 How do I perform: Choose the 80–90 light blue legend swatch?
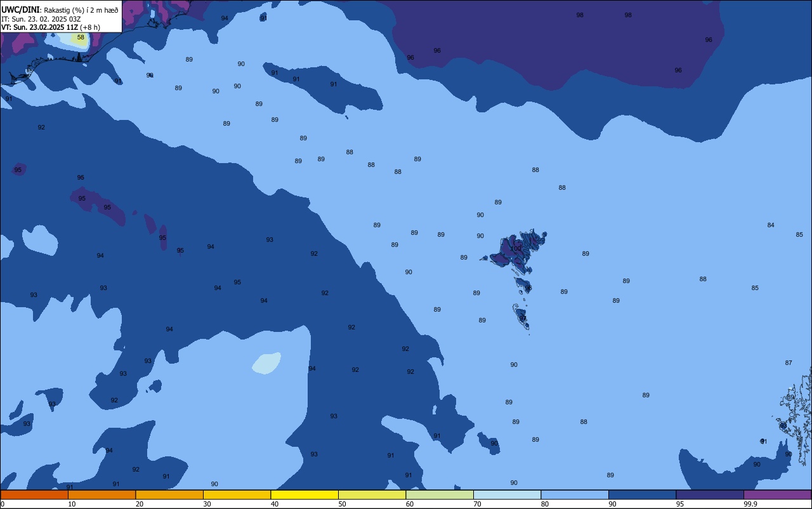(x=575, y=494)
